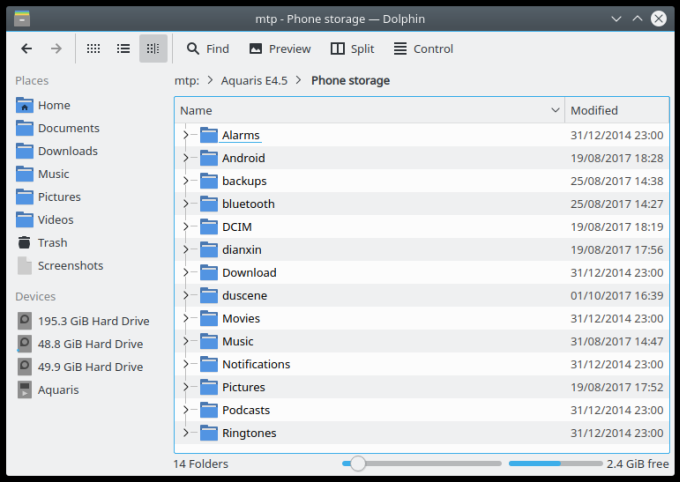
Task: Select the bluetooth folder icon
Action: click(209, 204)
